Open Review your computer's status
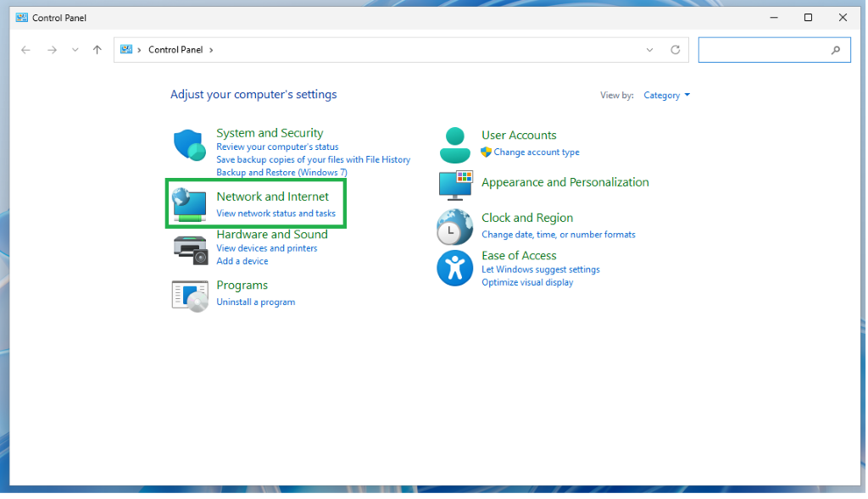 point(277,147)
